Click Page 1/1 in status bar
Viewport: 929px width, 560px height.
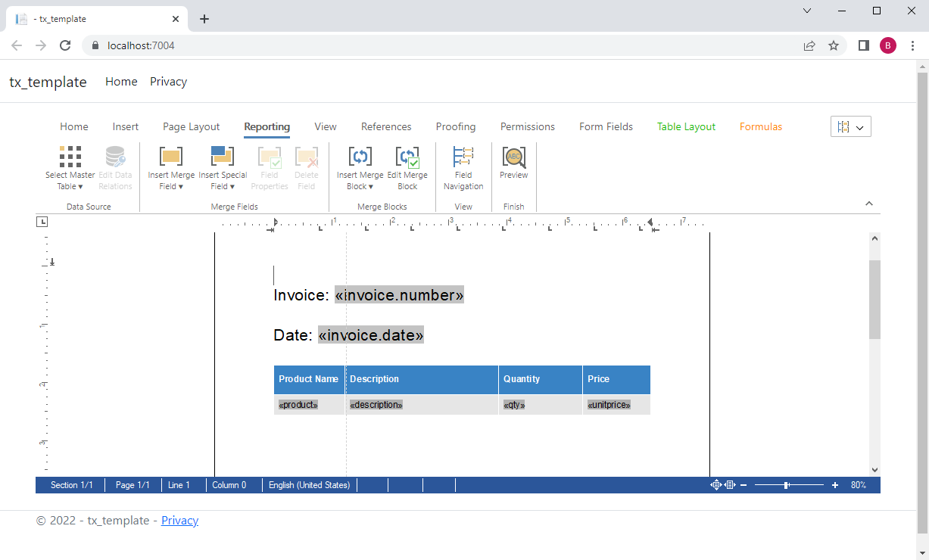(x=132, y=485)
